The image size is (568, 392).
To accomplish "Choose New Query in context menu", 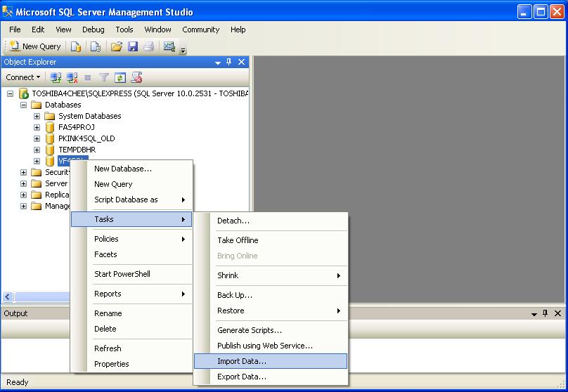I will [x=132, y=184].
